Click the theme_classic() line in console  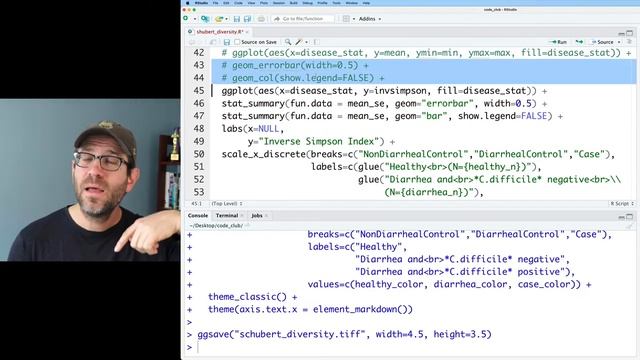coord(253,297)
